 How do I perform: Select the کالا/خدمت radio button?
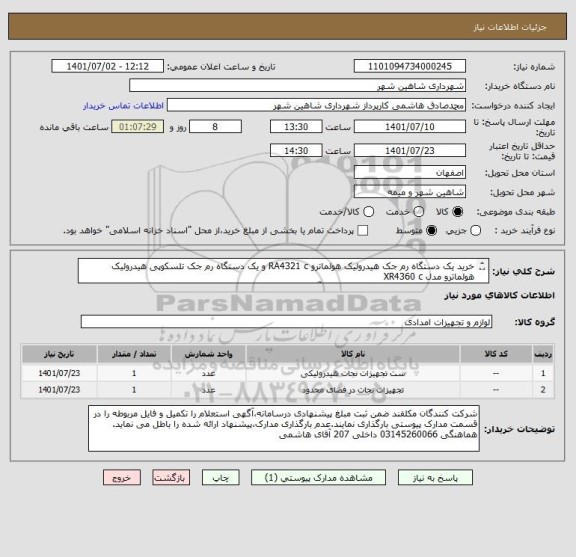pyautogui.click(x=368, y=212)
